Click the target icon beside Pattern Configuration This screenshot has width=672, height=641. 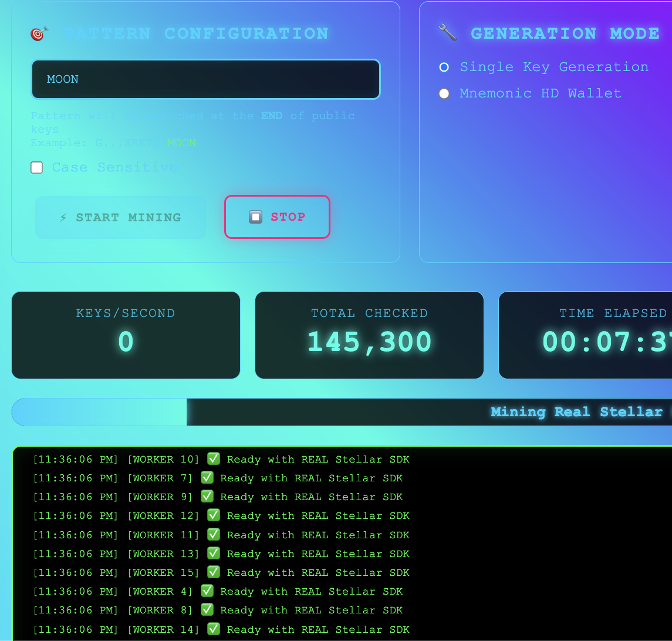39,34
